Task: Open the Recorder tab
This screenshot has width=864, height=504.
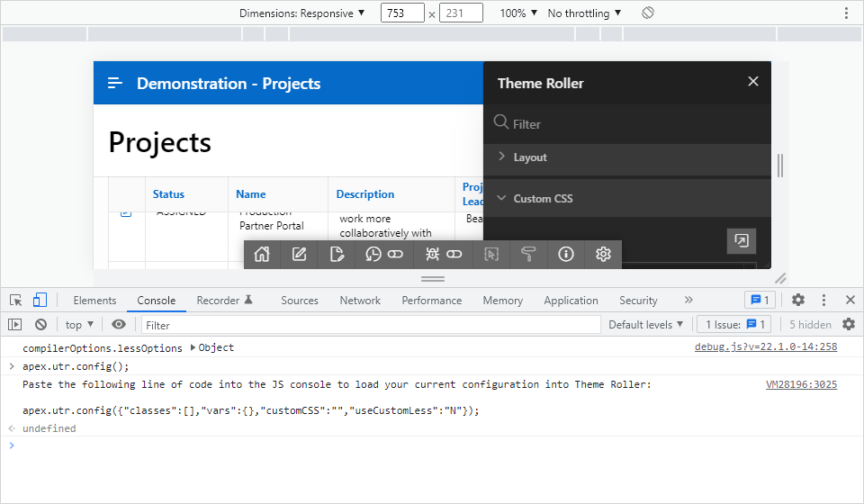Action: [x=224, y=301]
